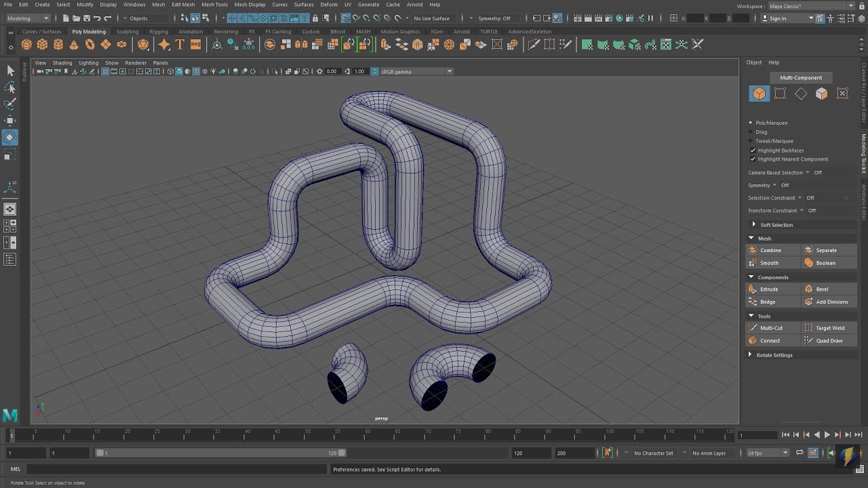The width and height of the screenshot is (868, 488).
Task: Click the SVG import shelf icon
Action: 195,45
